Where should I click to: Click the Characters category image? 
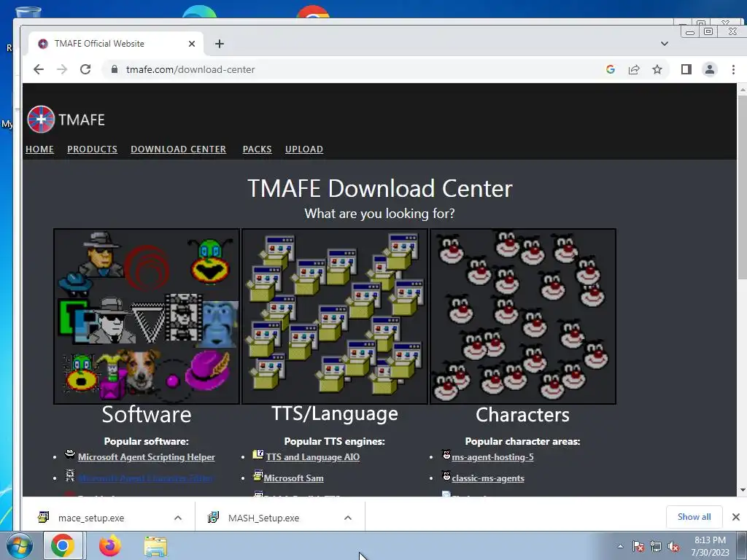point(522,316)
